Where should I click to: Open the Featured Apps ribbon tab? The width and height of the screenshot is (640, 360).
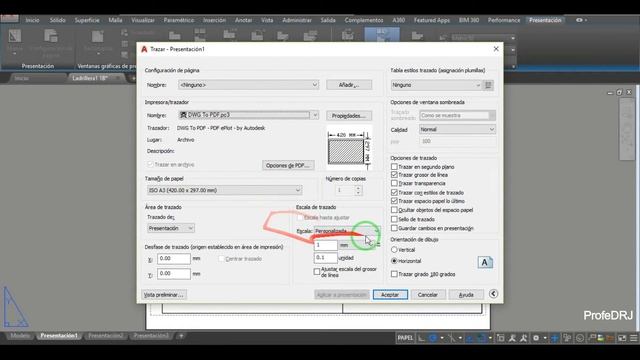(432, 20)
